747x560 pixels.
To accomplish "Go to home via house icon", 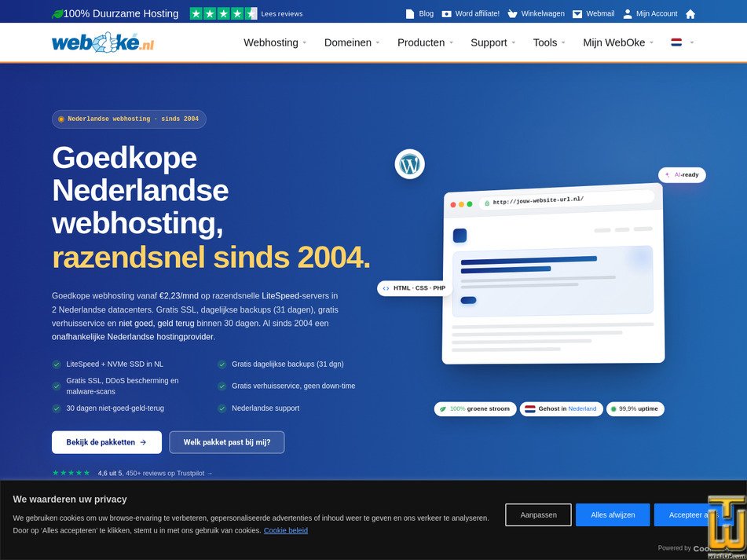I will click(x=690, y=14).
